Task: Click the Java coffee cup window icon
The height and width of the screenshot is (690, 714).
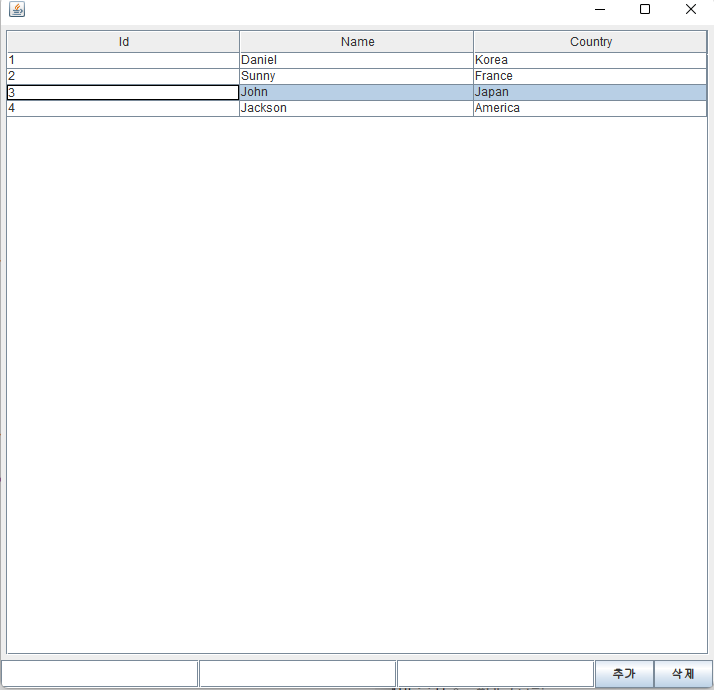Action: click(17, 9)
